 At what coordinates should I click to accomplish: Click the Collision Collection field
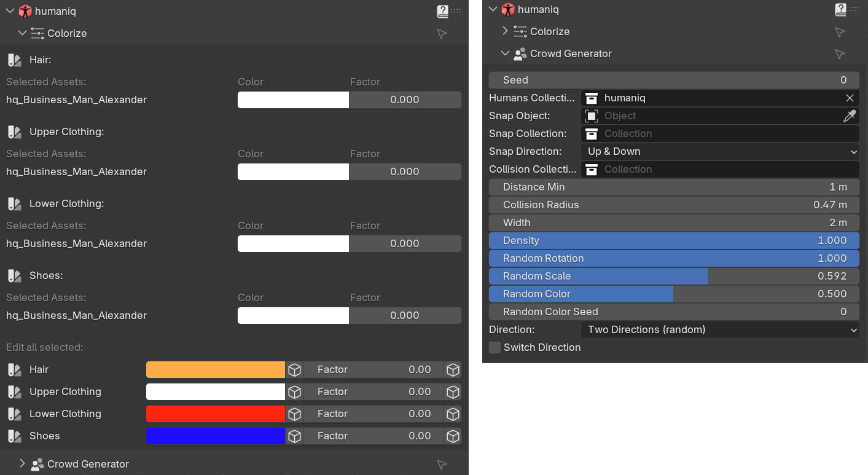720,169
